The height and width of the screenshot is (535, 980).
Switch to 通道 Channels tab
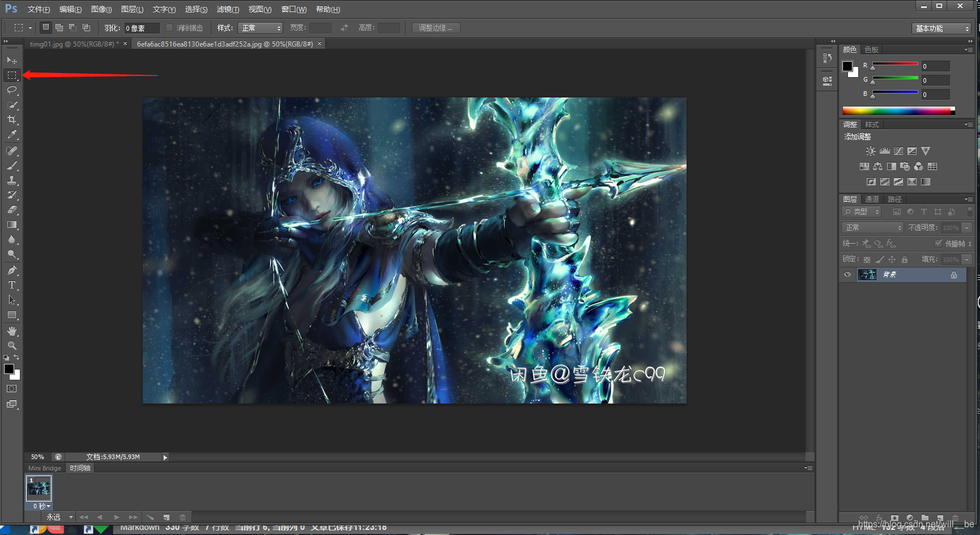872,199
